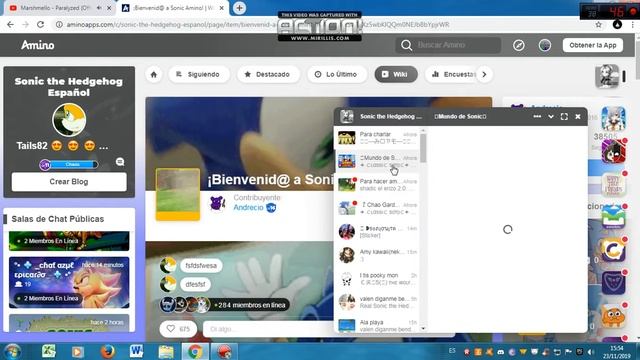Click the chat list scrollbar thumb
Image resolution: width=640 pixels, height=360 pixels.
(x=423, y=148)
